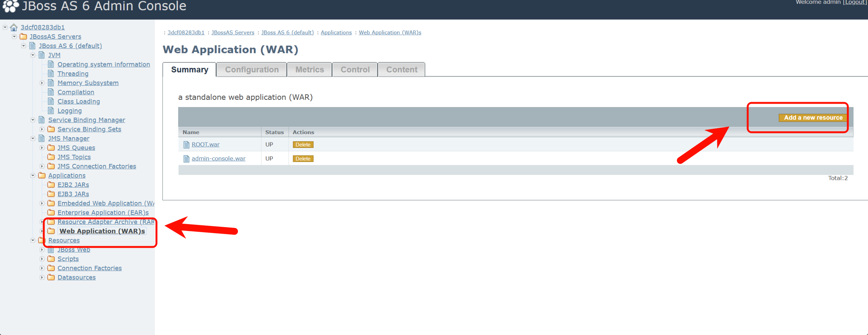Collapse the JVM tree node

point(33,55)
